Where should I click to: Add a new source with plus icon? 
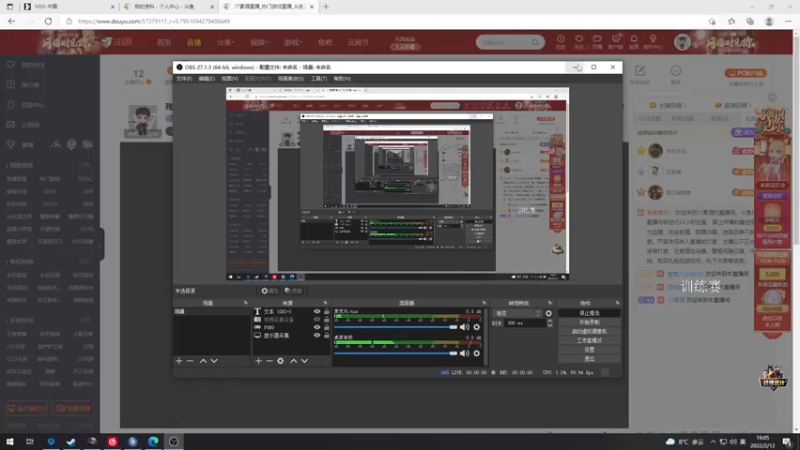pyautogui.click(x=258, y=361)
